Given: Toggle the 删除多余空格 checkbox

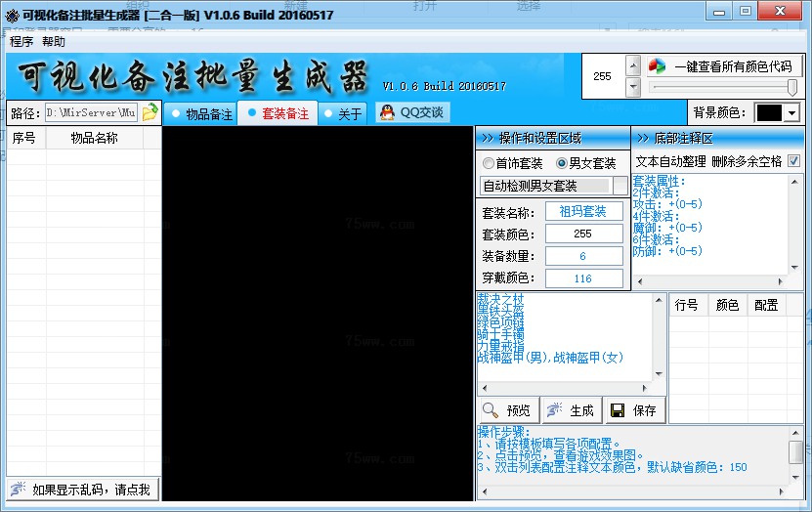Looking at the screenshot, I should 793,161.
